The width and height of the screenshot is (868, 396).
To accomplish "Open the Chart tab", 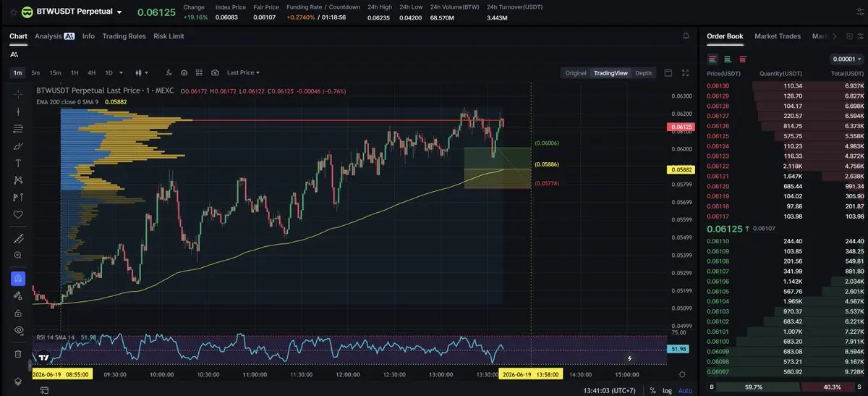I will [x=18, y=36].
